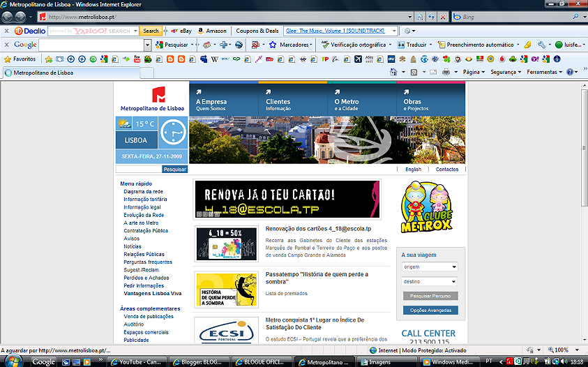Click the Dealio yellow Search button
This screenshot has width=588, height=367.
pyautogui.click(x=151, y=31)
